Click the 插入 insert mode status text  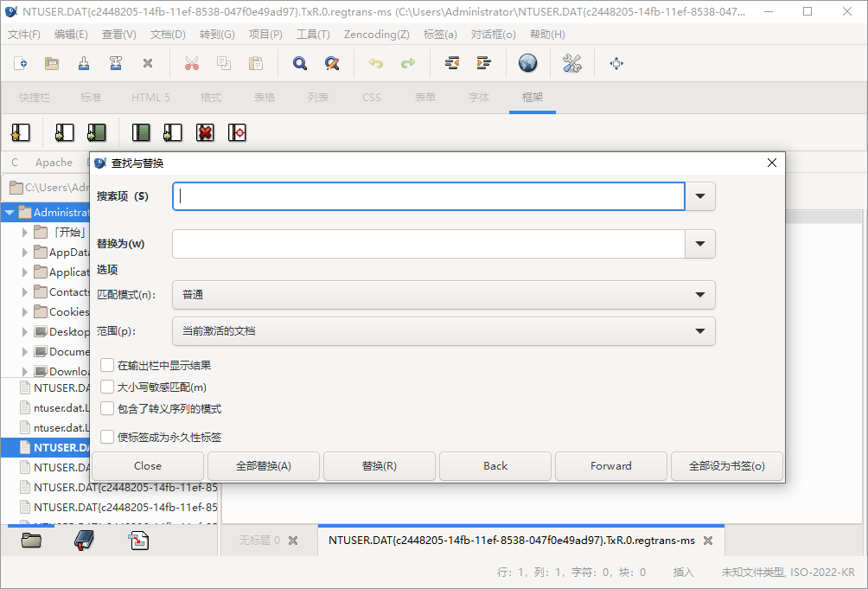pos(683,573)
